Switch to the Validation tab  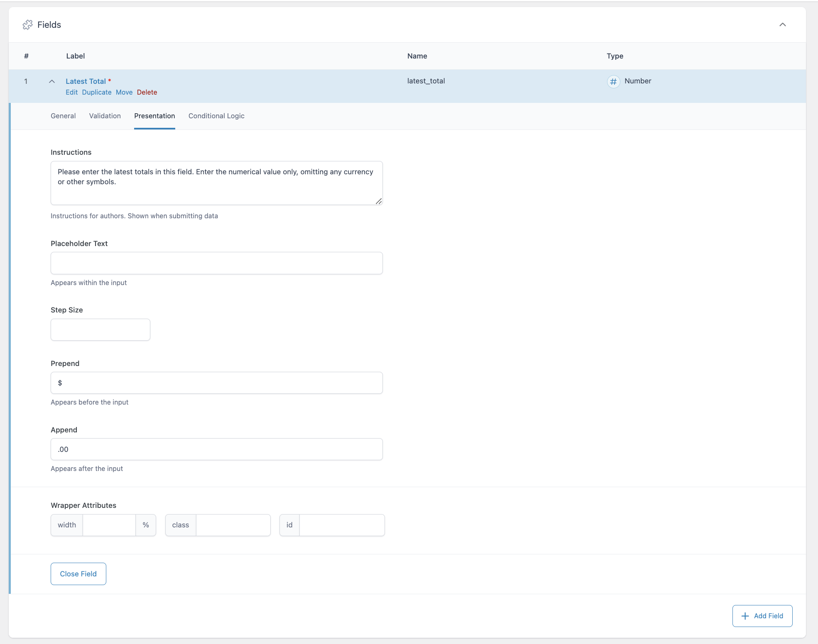(105, 116)
